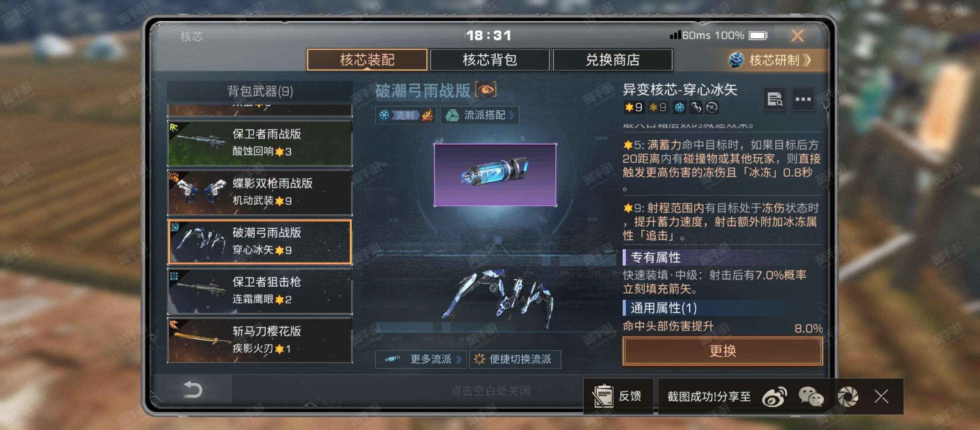Expand 流派搭配 options
The image size is (980, 430).
(x=480, y=115)
